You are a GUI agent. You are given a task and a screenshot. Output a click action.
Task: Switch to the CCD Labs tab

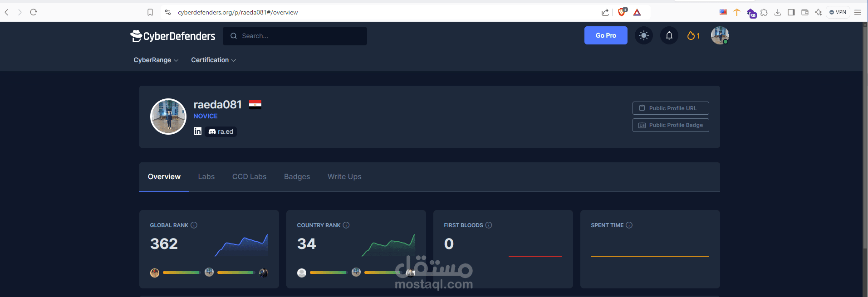pos(250,177)
